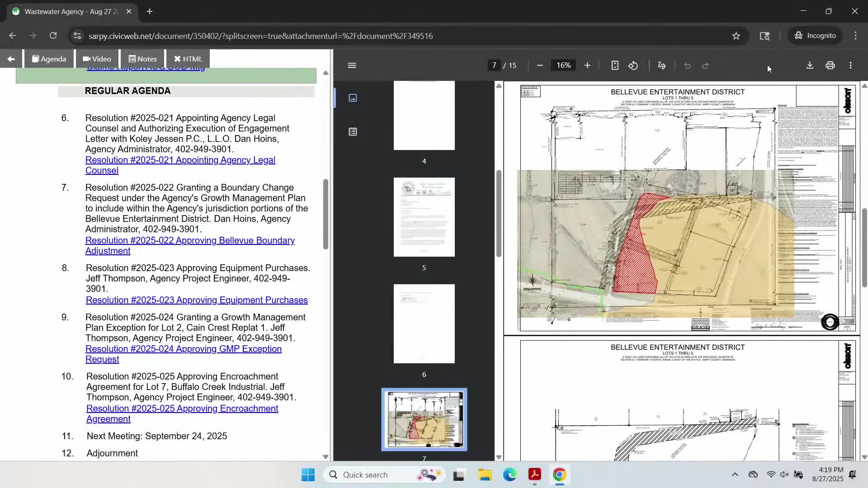This screenshot has width=868, height=488.
Task: Select the PDF draw annotation tool
Action: [x=661, y=66]
